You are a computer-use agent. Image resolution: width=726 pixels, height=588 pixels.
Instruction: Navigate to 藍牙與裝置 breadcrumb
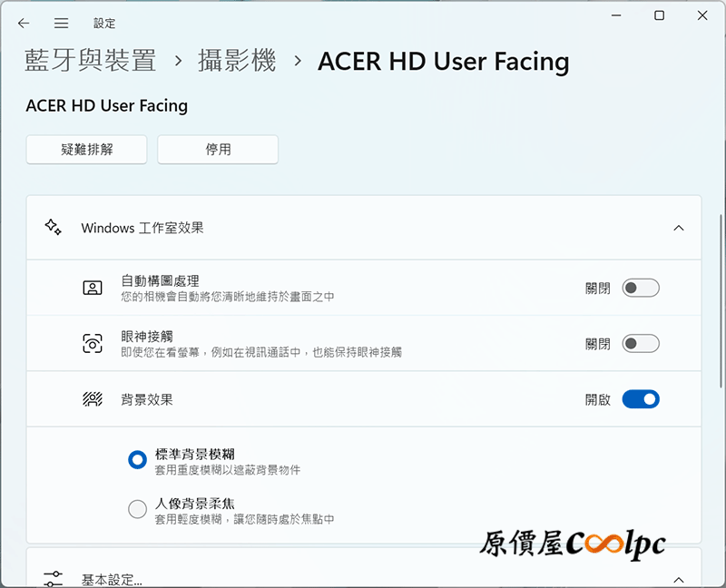(x=90, y=61)
